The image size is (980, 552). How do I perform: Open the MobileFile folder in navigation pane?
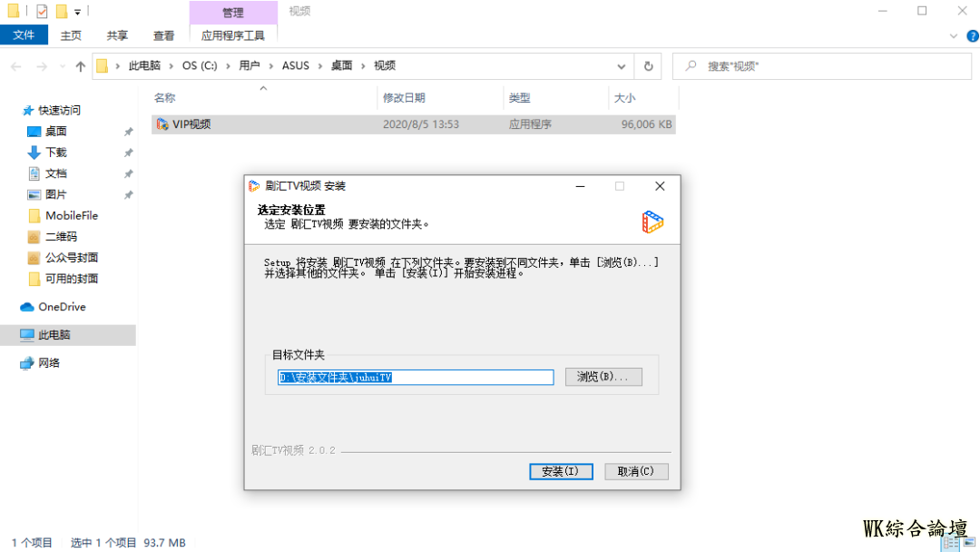point(72,216)
